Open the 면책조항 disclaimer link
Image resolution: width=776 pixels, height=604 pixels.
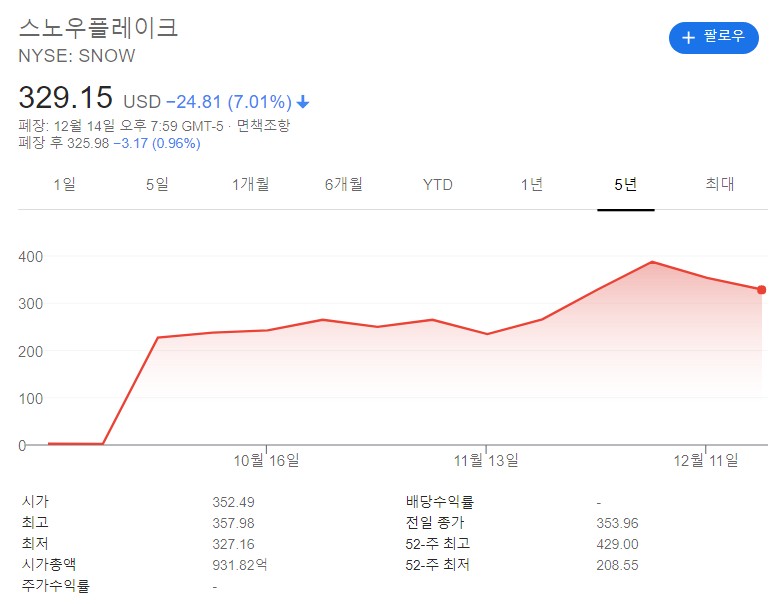point(263,125)
